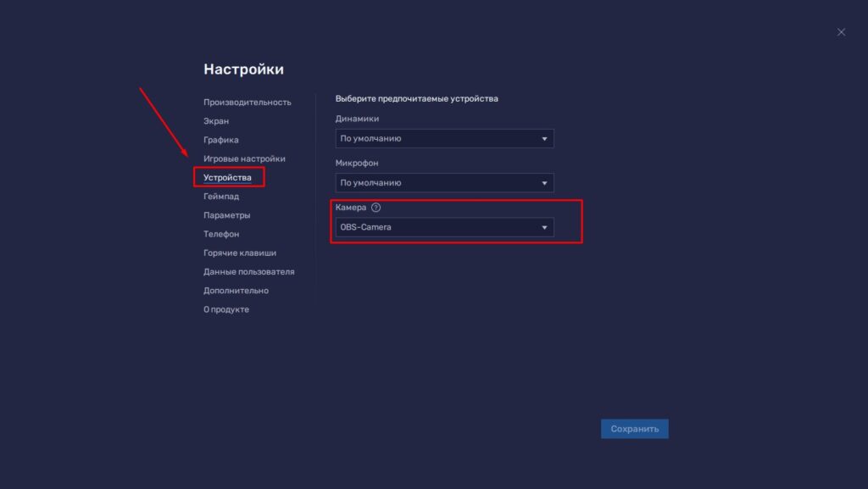Close settings with the X icon

[841, 32]
